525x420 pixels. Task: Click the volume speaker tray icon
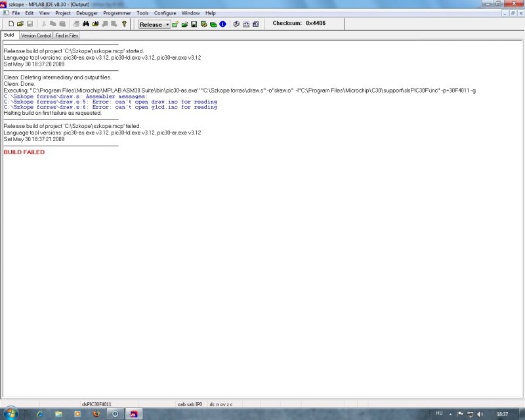pyautogui.click(x=480, y=414)
